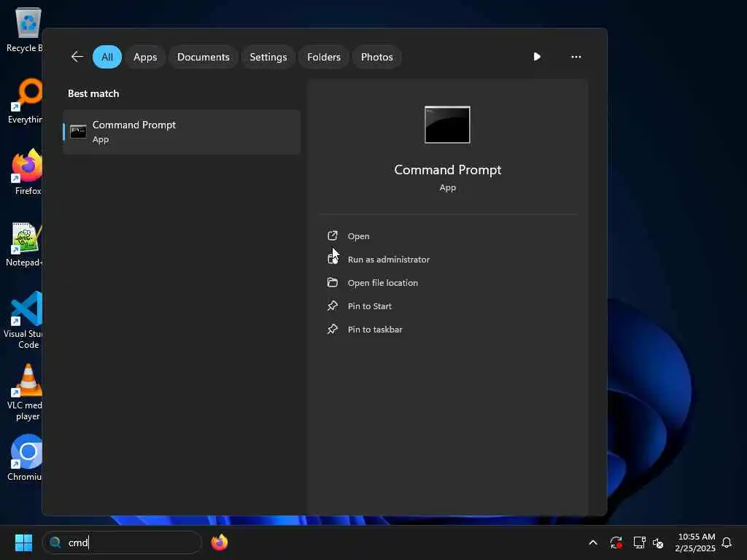747x560 pixels.
Task: Click the Windows Start button
Action: [23, 542]
